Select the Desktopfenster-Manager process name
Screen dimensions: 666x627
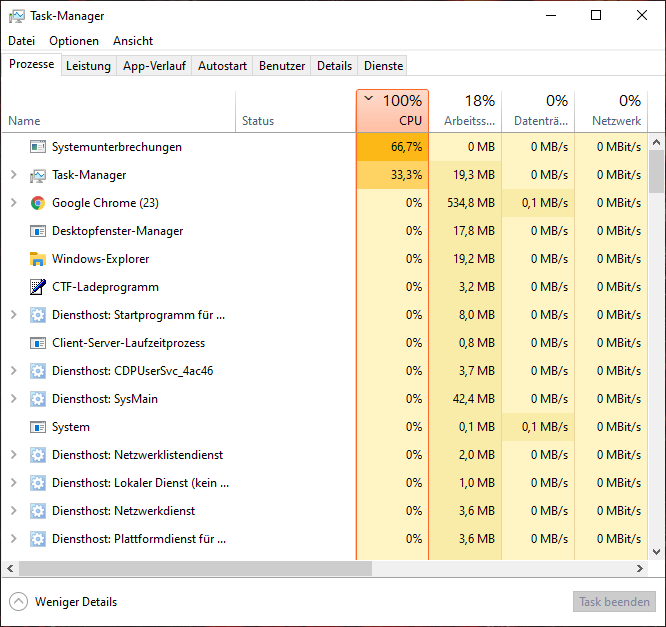pyautogui.click(x=118, y=231)
